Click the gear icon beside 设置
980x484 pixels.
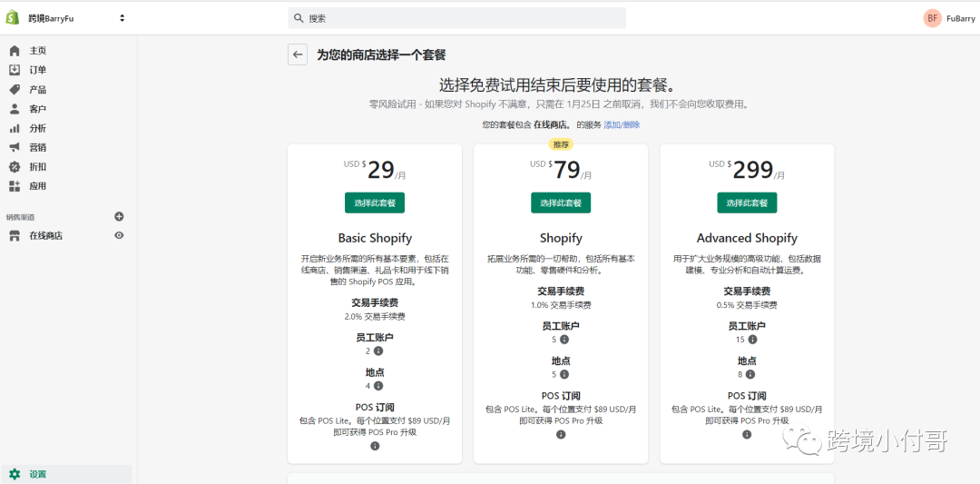pyautogui.click(x=15, y=474)
